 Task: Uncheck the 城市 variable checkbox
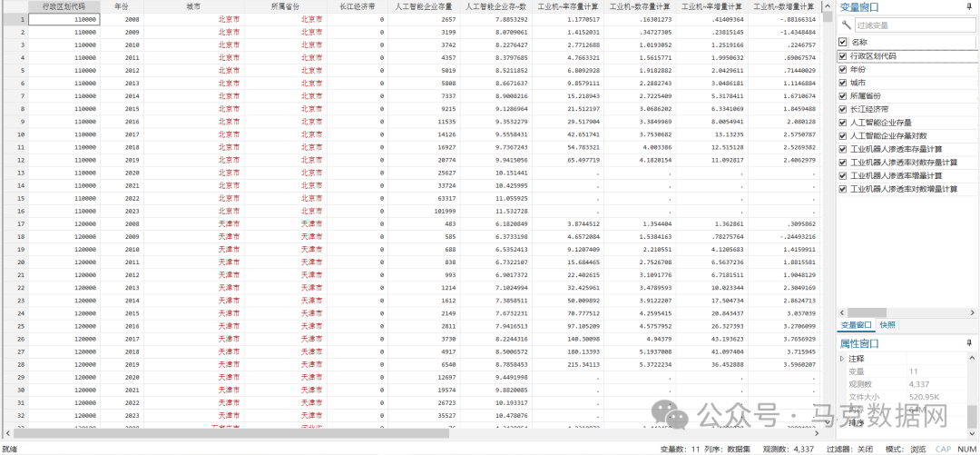pyautogui.click(x=842, y=83)
